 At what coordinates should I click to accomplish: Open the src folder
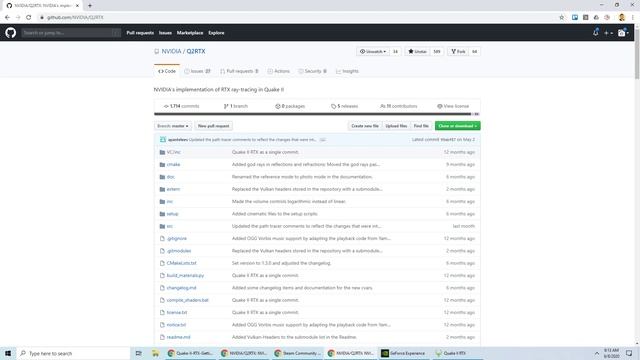(x=170, y=226)
